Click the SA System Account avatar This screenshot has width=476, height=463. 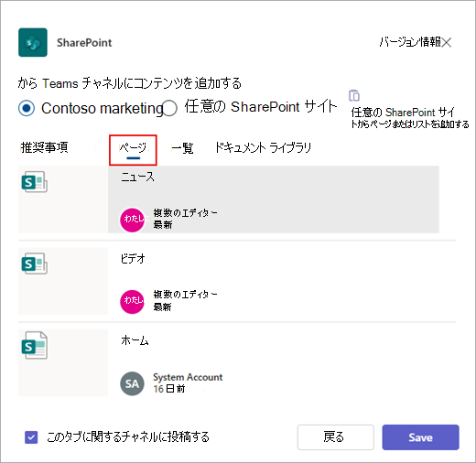(x=132, y=383)
